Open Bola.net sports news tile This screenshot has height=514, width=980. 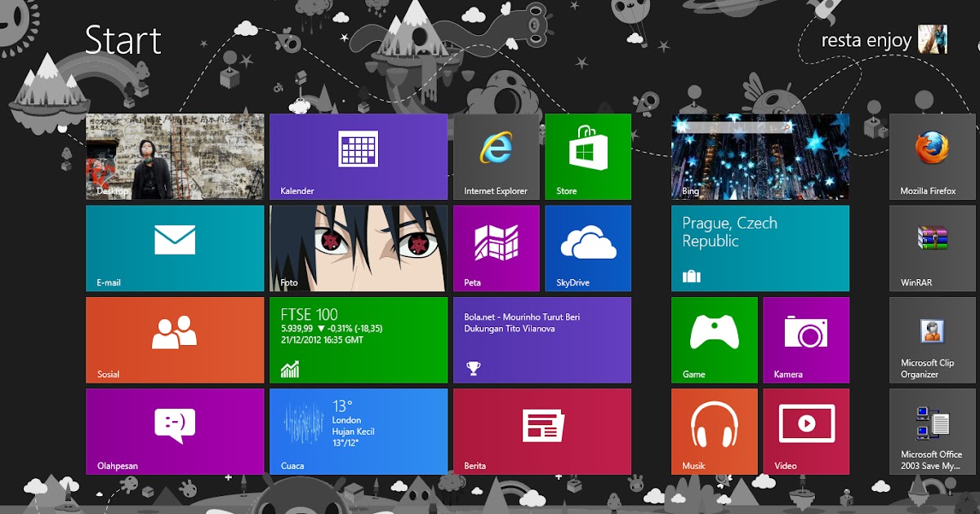click(542, 340)
